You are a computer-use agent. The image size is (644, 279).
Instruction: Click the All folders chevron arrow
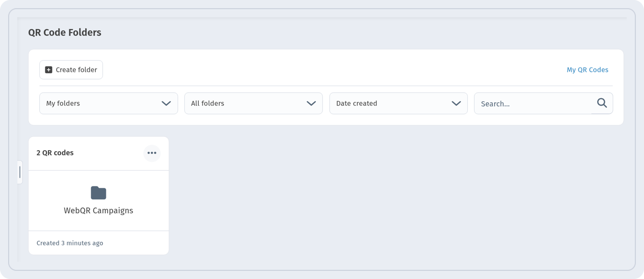tap(311, 103)
